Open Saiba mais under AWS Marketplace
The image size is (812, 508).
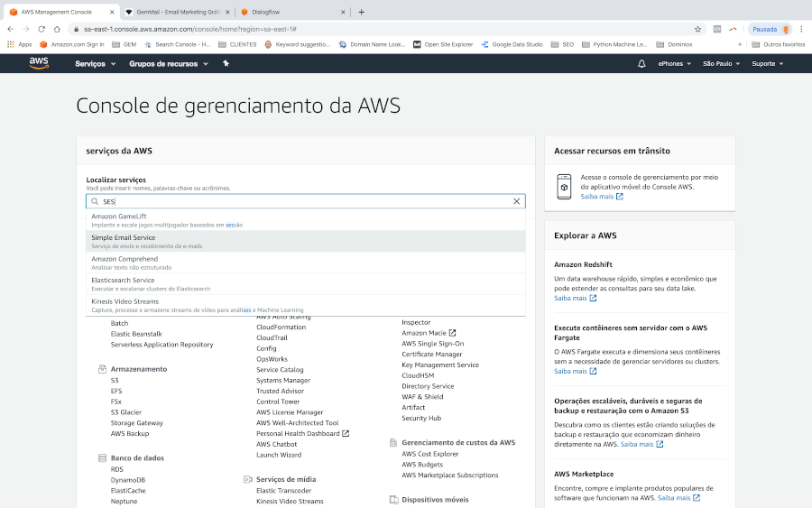pos(678,498)
